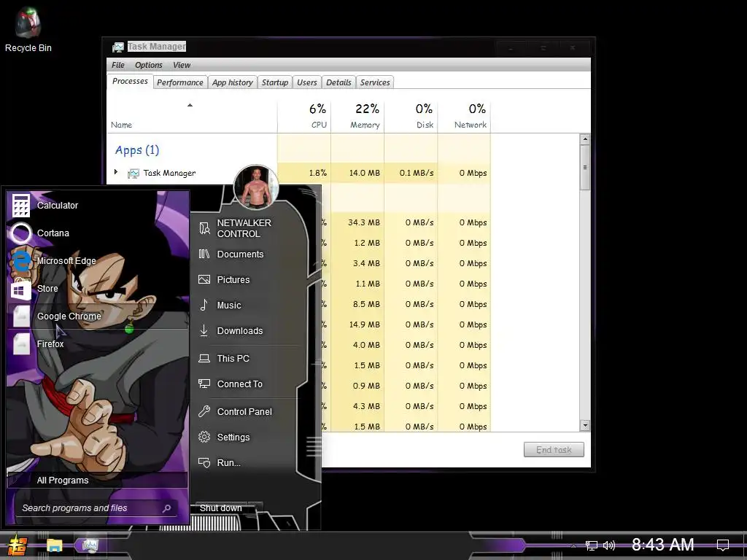The image size is (747, 560).
Task: Open the Shut down options arrow
Action: pos(255,507)
